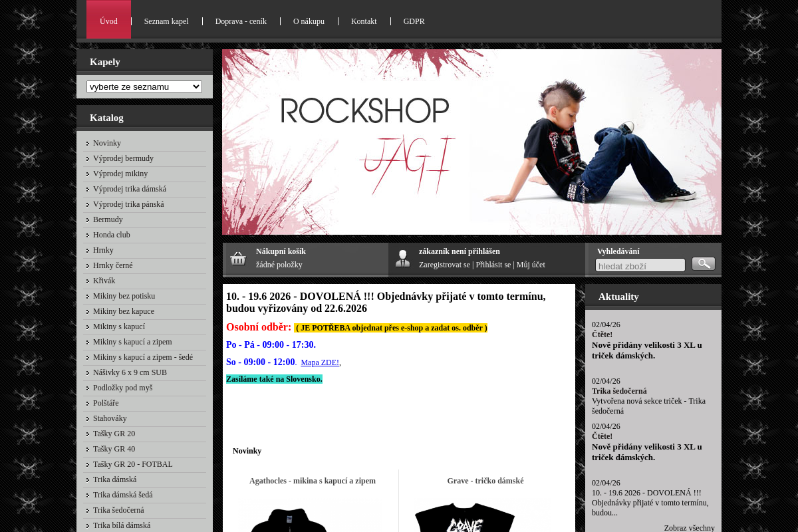
Task: Open the Křivák category
Action: click(104, 281)
